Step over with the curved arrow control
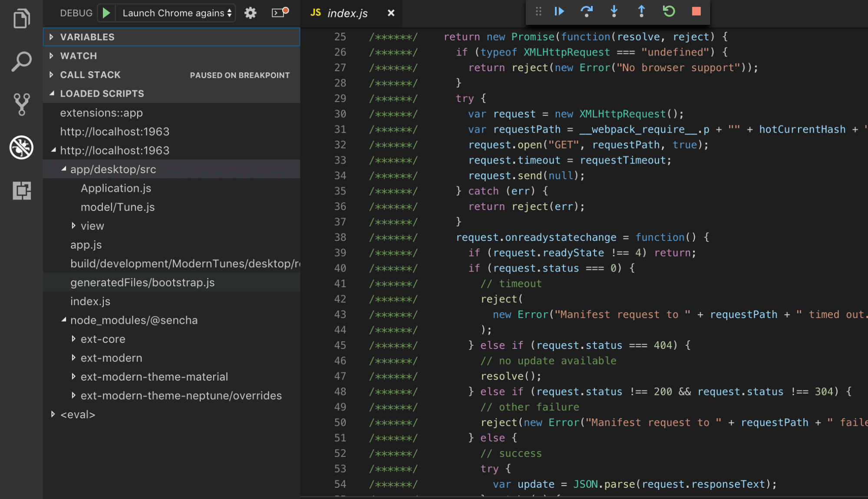The width and height of the screenshot is (868, 499). click(587, 12)
